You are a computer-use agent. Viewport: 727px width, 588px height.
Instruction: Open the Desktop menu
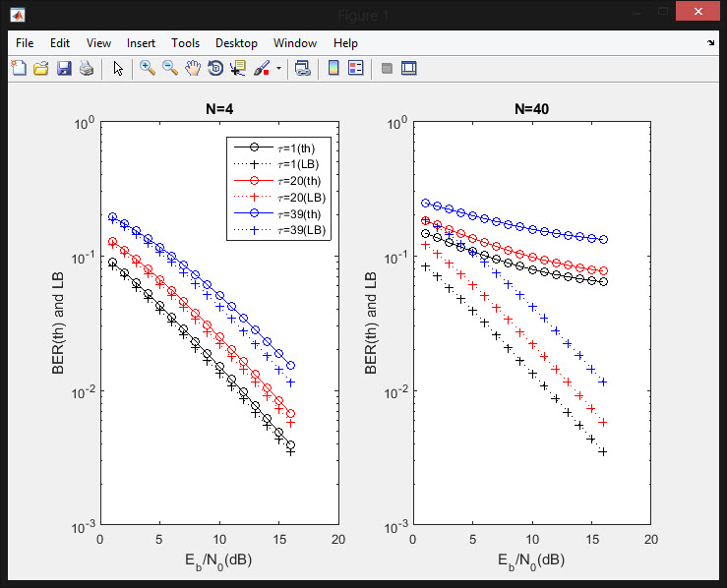[x=236, y=43]
